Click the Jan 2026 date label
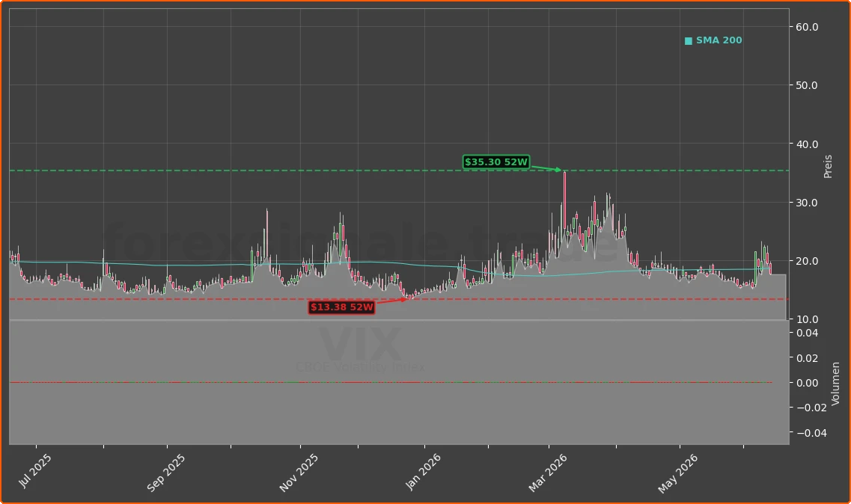Screen dimensions: 851x504 (x=423, y=472)
